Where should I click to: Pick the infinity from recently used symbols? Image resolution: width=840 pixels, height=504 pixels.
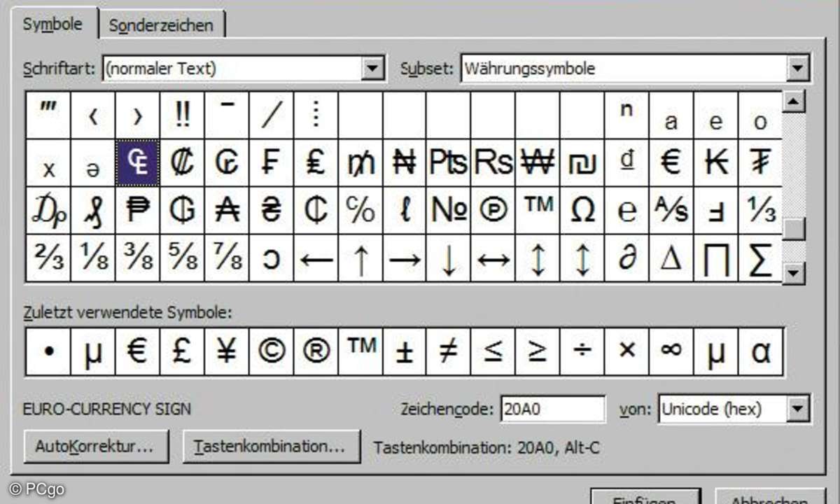pyautogui.click(x=672, y=351)
